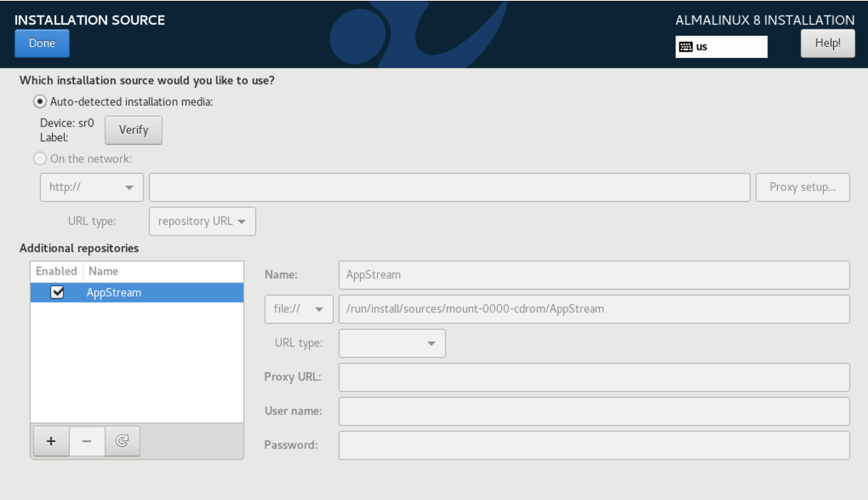The image size is (868, 500).
Task: Select Auto-detected installation media radio button
Action: 40,102
